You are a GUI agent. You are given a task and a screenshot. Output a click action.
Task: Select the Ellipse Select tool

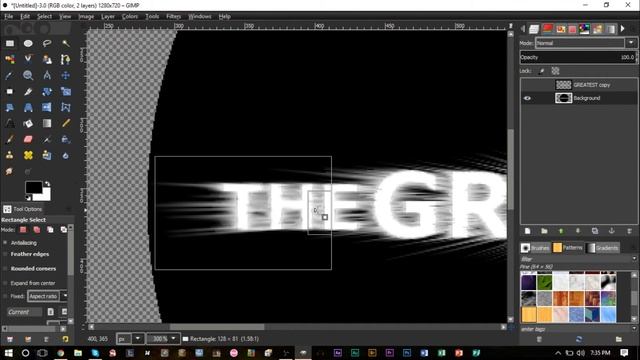28,43
